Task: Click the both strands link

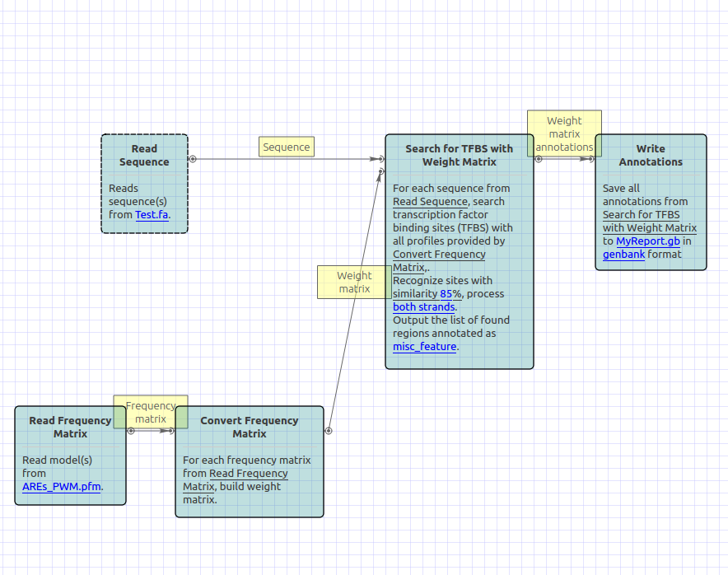Action: (423, 307)
